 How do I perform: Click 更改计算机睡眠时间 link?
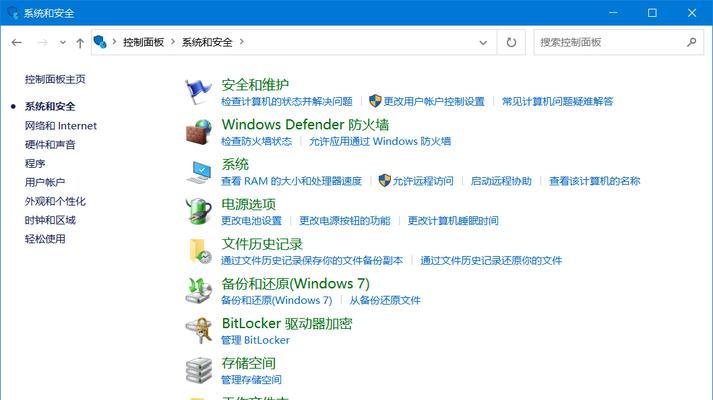click(x=453, y=220)
